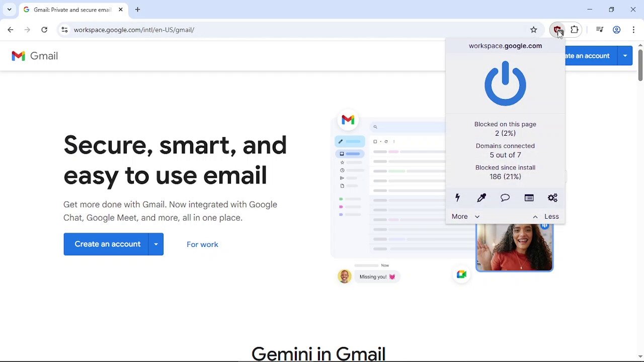
Task: Open the For work link
Action: [x=202, y=244]
